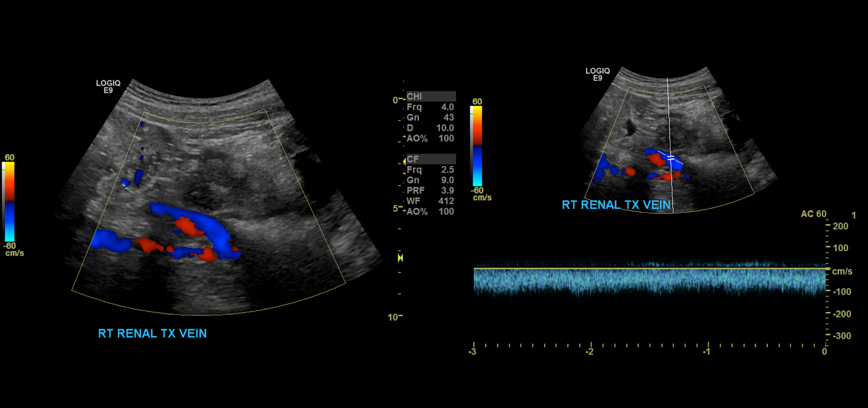Click the CF Gn 9.0 gain value
The width and height of the screenshot is (868, 408).
coord(430,180)
